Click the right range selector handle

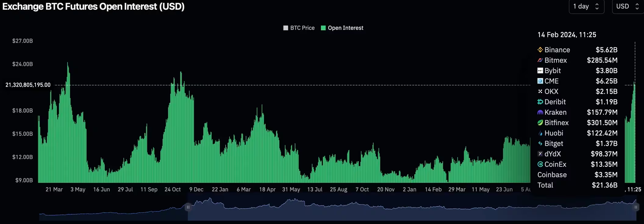636,207
